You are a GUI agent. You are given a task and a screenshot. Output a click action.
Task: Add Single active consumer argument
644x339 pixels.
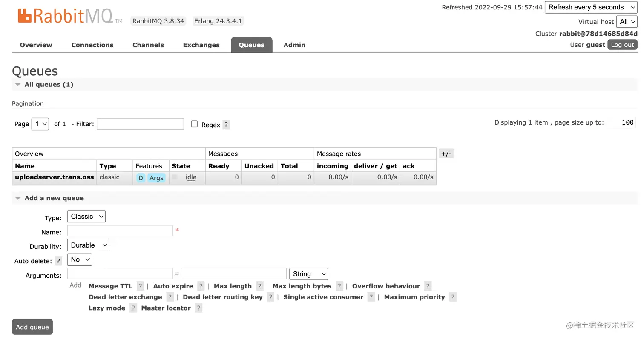coord(323,297)
